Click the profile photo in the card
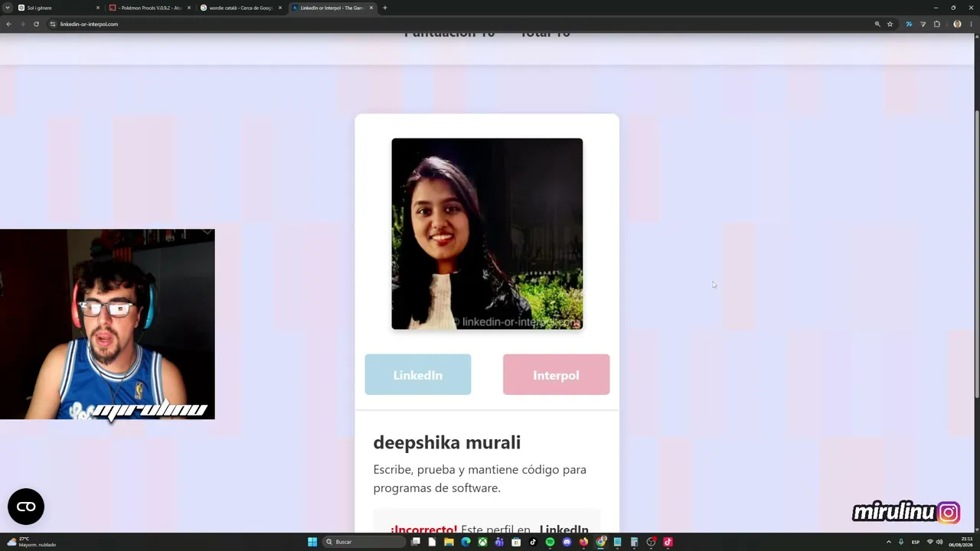The width and height of the screenshot is (980, 551). (x=487, y=233)
